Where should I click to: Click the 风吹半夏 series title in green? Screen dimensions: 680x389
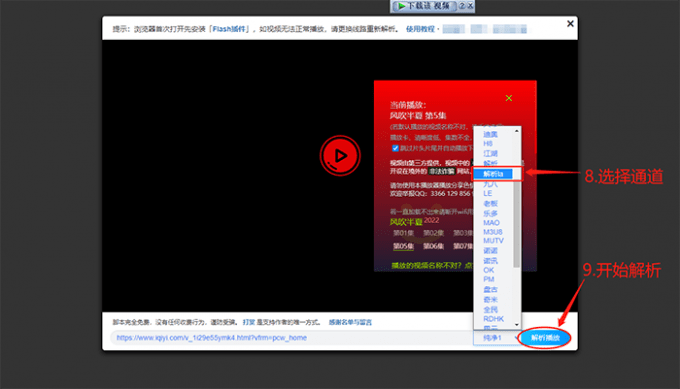(406, 222)
